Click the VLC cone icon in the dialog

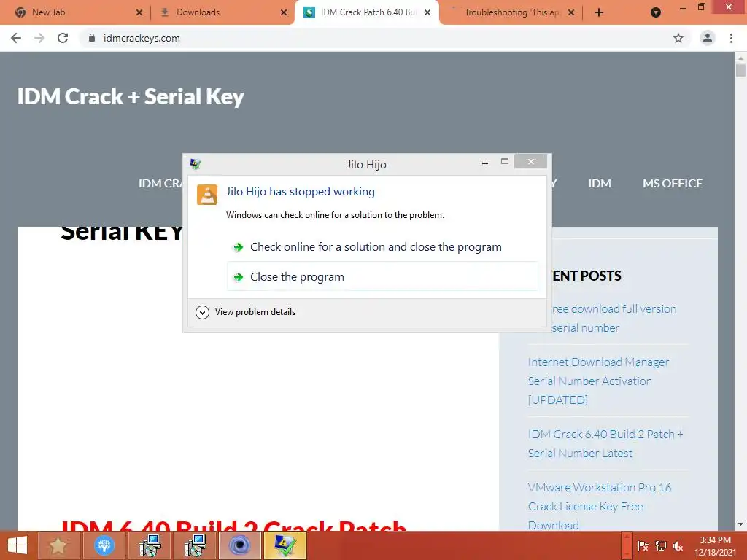point(207,194)
